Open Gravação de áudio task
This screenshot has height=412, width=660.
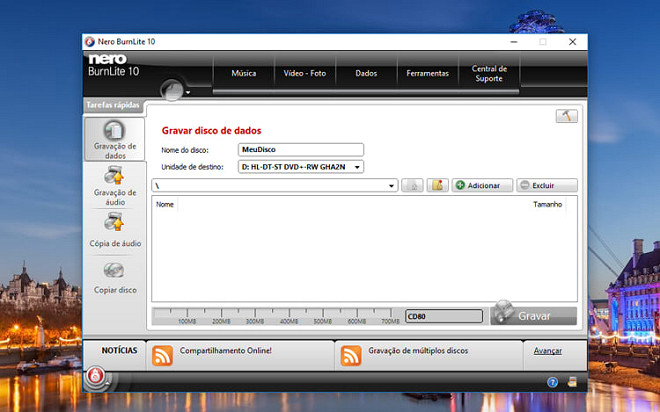[x=114, y=186]
